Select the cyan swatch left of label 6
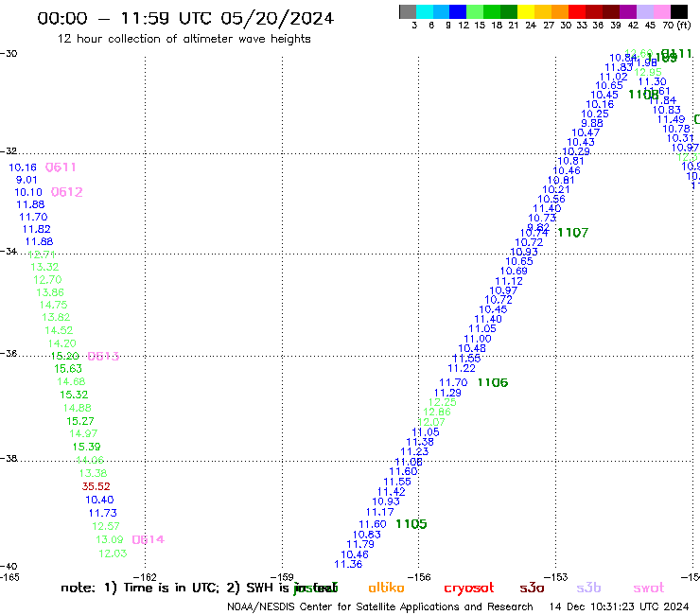The width and height of the screenshot is (700, 615). pyautogui.click(x=425, y=11)
